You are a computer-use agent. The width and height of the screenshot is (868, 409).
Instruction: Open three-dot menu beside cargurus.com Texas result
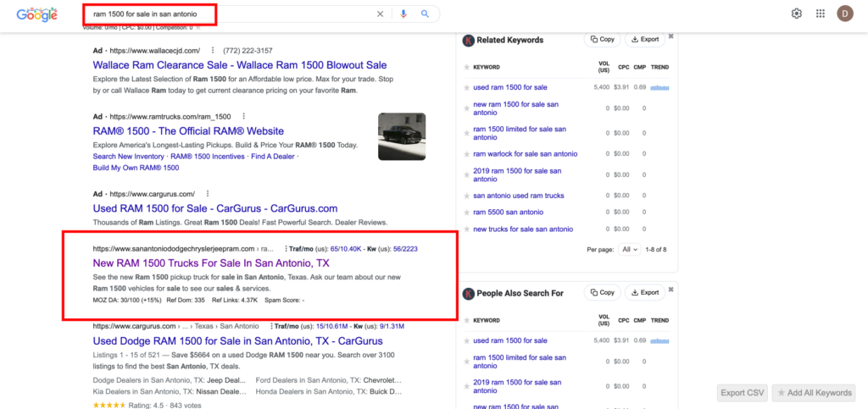coord(271,327)
